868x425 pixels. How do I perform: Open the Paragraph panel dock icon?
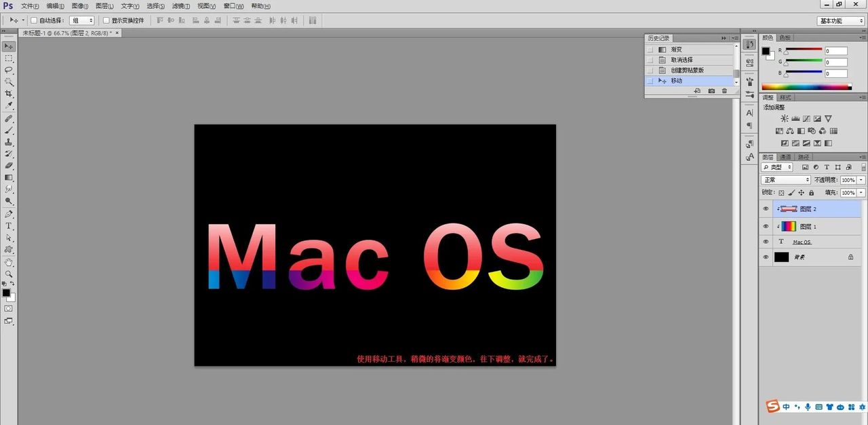tap(749, 126)
